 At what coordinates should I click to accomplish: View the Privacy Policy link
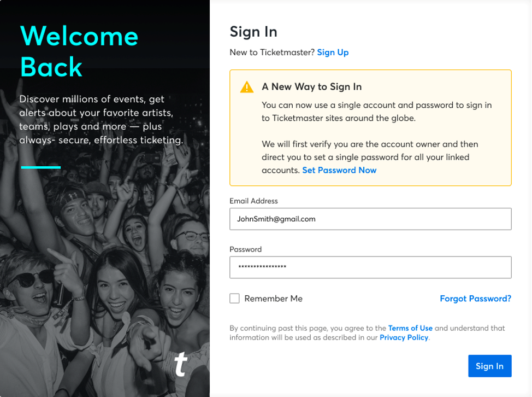click(x=404, y=337)
